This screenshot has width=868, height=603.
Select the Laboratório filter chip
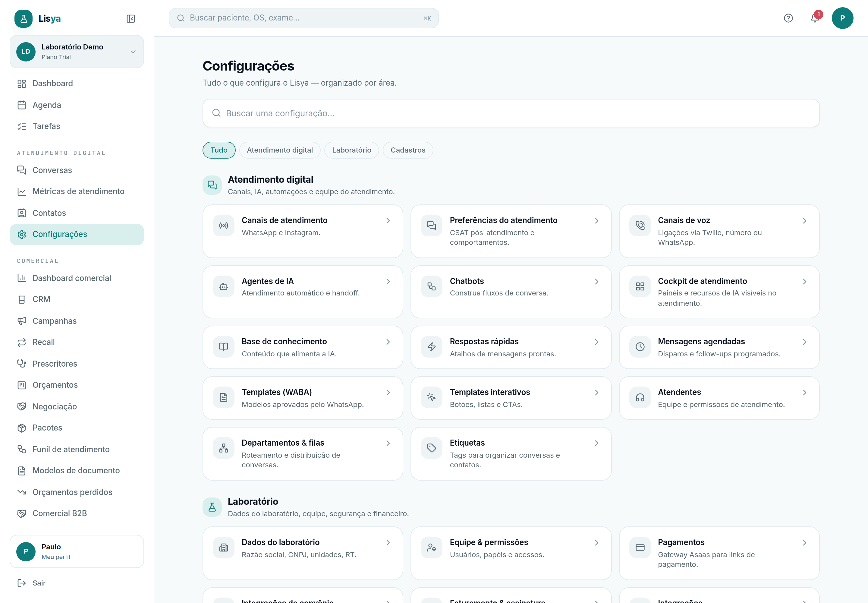coord(352,150)
